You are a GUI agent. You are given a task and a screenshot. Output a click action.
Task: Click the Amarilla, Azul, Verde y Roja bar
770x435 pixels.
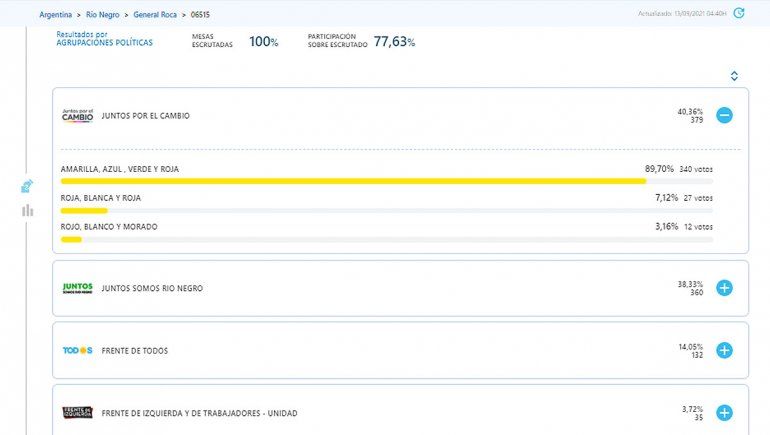point(353,182)
